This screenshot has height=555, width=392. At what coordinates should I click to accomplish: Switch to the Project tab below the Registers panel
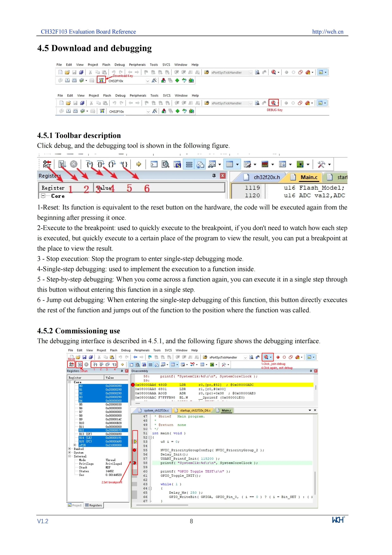(75, 505)
